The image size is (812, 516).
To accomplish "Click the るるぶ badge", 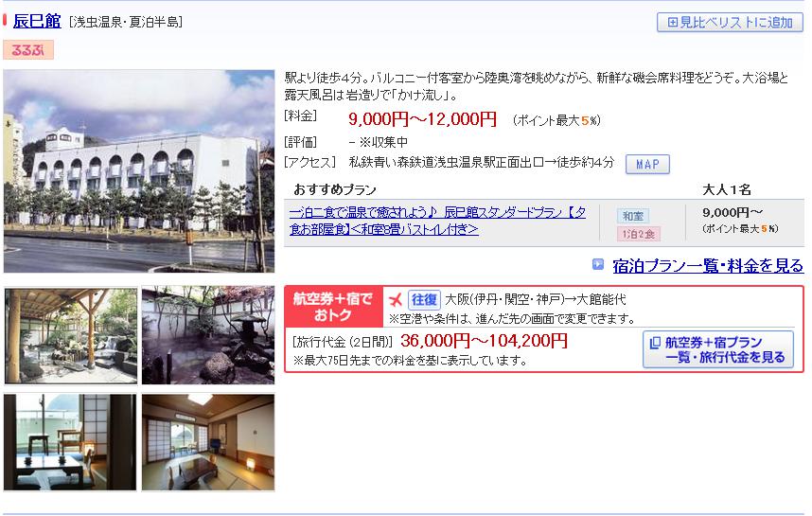I will [28, 50].
